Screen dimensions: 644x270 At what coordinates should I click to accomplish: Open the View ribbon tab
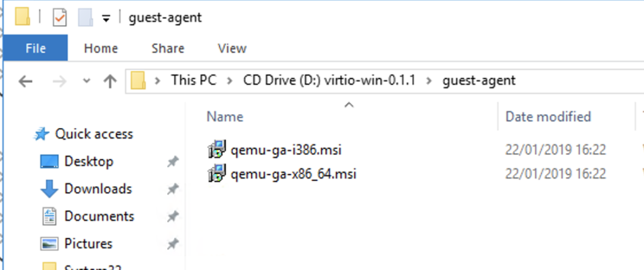[x=231, y=48]
